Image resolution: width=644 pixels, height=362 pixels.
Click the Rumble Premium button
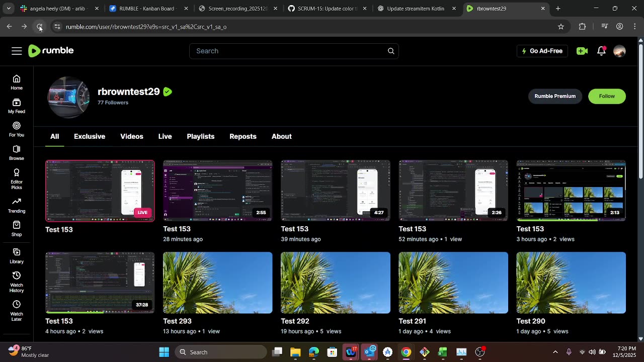tap(554, 96)
